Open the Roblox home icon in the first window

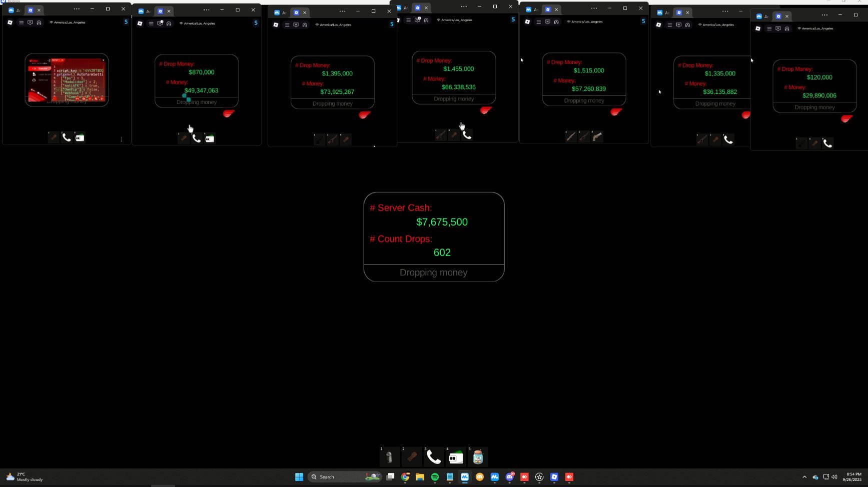(10, 22)
